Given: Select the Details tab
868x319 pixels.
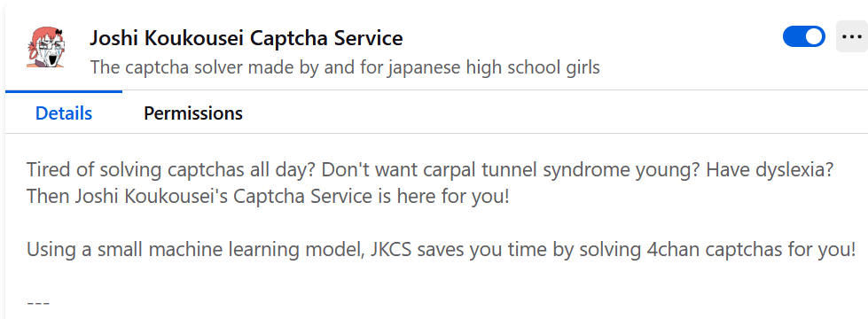Looking at the screenshot, I should pos(64,113).
